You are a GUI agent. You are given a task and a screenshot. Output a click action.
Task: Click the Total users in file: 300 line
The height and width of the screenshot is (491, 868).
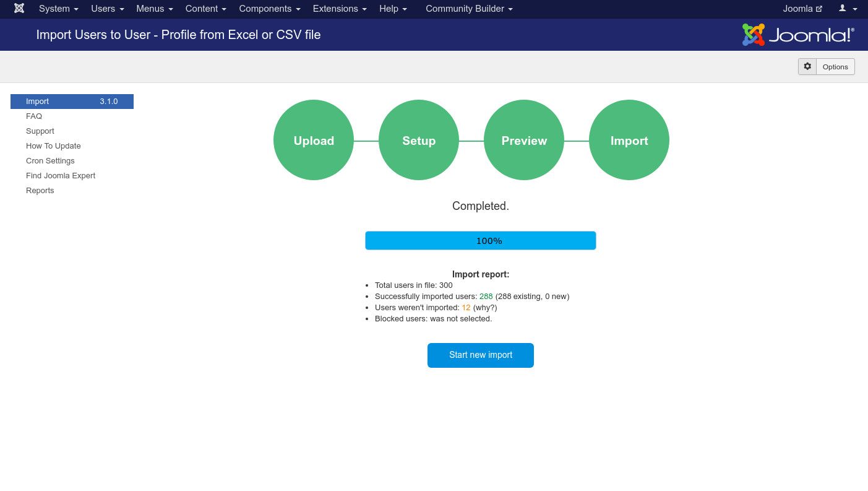tap(413, 285)
